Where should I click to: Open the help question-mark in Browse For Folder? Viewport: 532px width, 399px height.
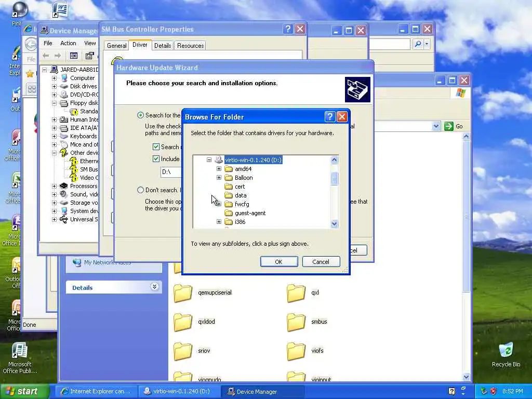330,117
